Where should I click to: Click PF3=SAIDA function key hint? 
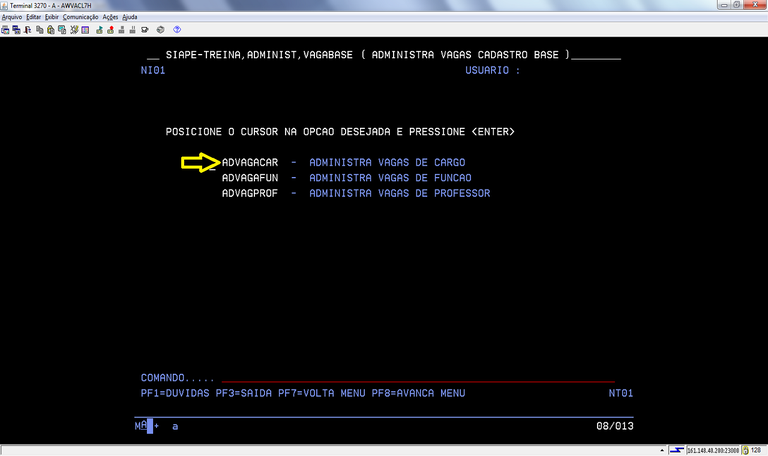click(243, 393)
